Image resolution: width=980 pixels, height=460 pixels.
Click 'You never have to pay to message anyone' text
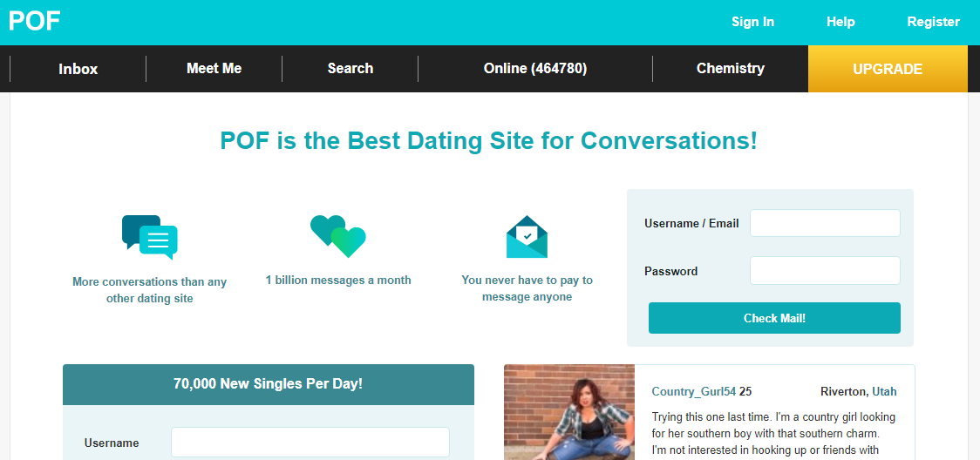click(527, 288)
